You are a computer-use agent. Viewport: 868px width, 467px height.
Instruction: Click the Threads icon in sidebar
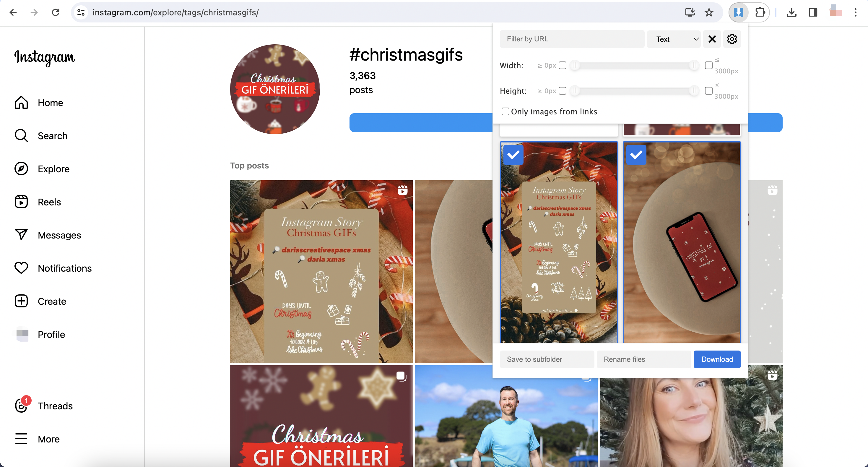pyautogui.click(x=21, y=406)
